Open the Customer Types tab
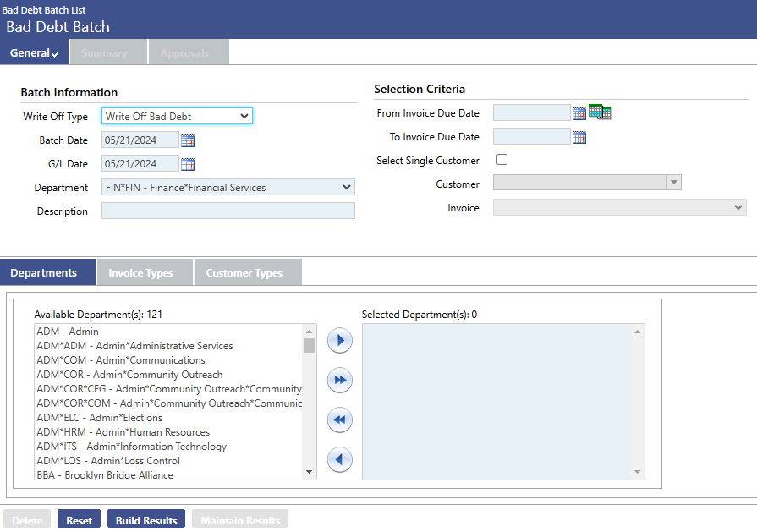This screenshot has width=757, height=532. coord(248,272)
